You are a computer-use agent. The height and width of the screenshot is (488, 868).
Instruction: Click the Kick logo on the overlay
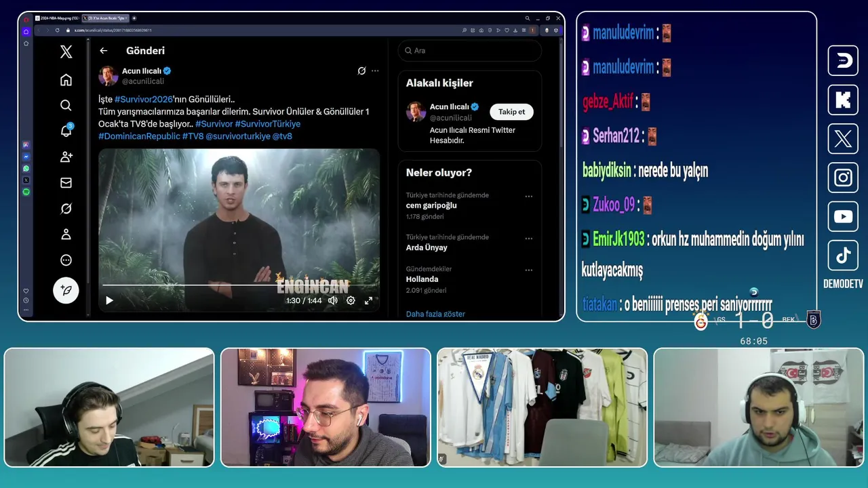click(x=843, y=100)
